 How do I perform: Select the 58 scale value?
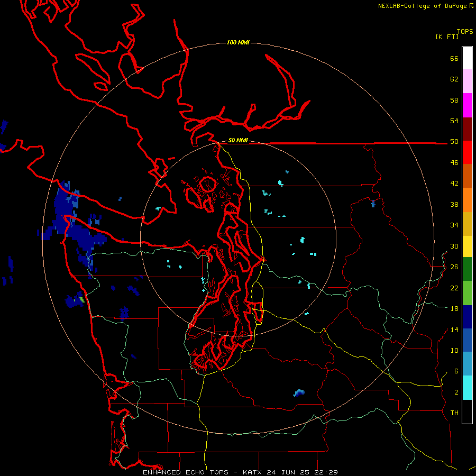click(454, 100)
